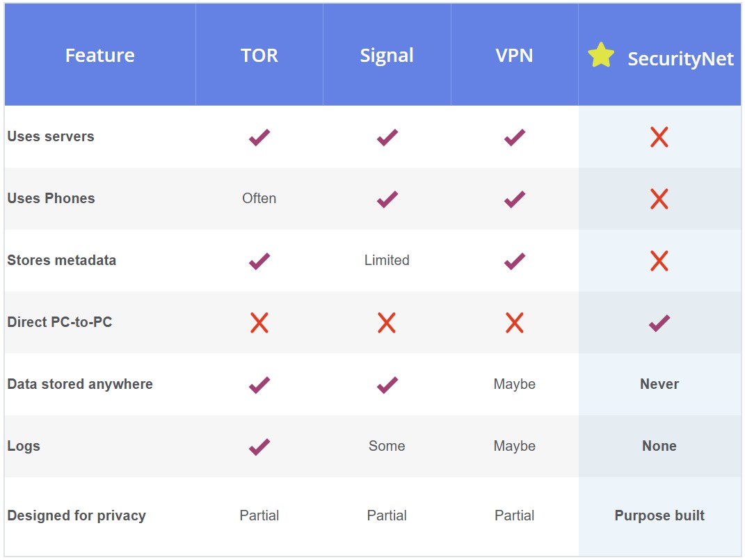The height and width of the screenshot is (560, 745).
Task: Click VPN's checkmark in Stores metadata row
Action: click(x=515, y=262)
